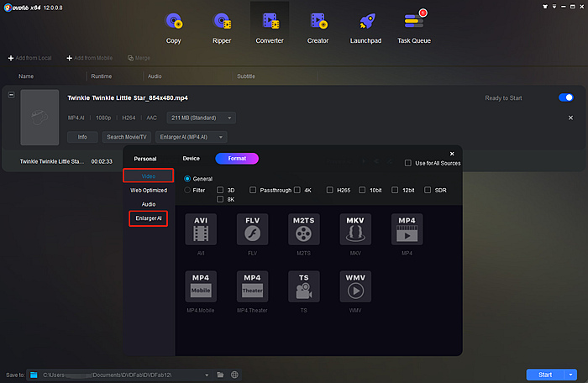Select the AVI format icon
This screenshot has height=383, width=588.
[201, 229]
